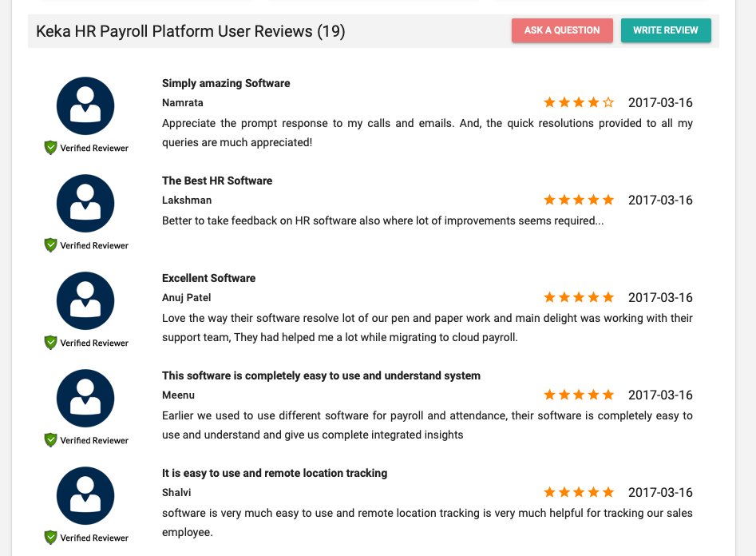The width and height of the screenshot is (756, 556).
Task: Click 'It is easy to use and remote location tracking' title
Action: (x=275, y=473)
